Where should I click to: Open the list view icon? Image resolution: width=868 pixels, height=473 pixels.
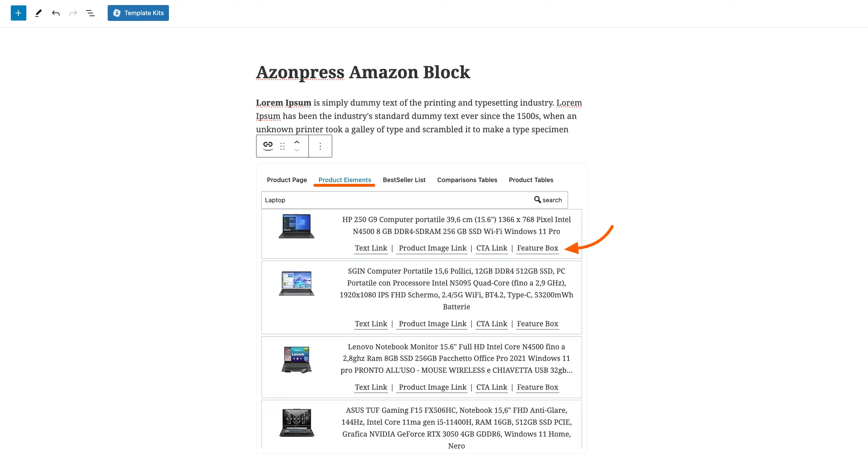pyautogui.click(x=91, y=13)
